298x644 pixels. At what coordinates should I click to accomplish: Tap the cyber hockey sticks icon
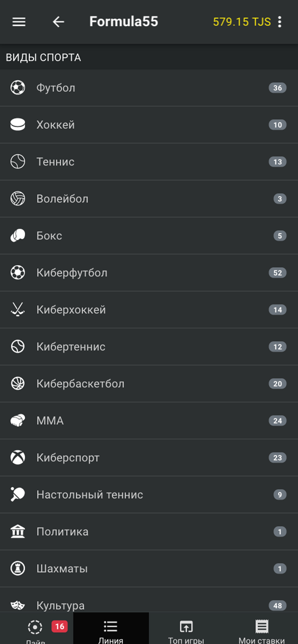[x=18, y=310]
